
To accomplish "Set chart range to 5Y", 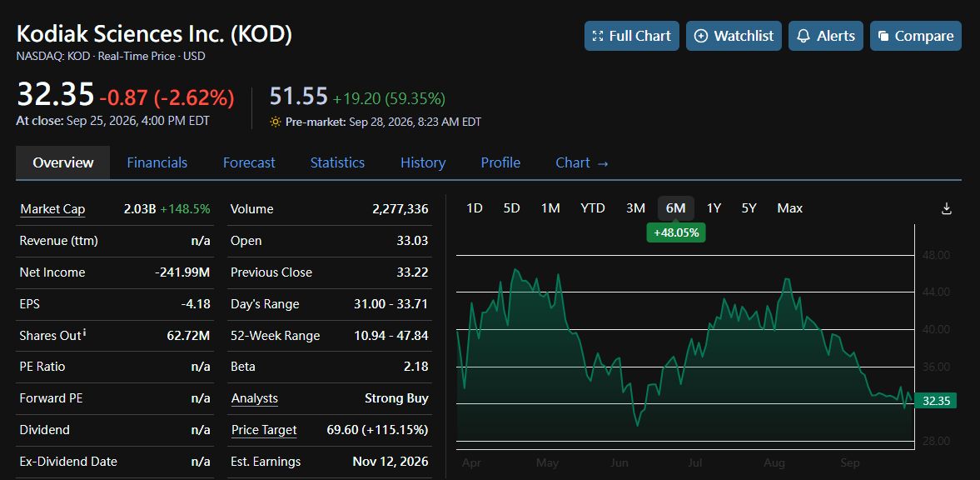I will pyautogui.click(x=749, y=207).
